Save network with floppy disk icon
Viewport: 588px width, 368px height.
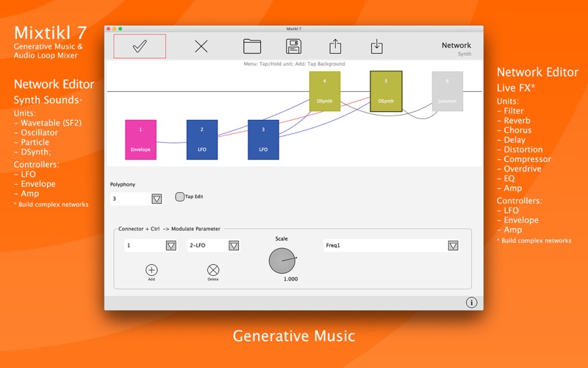tap(293, 46)
